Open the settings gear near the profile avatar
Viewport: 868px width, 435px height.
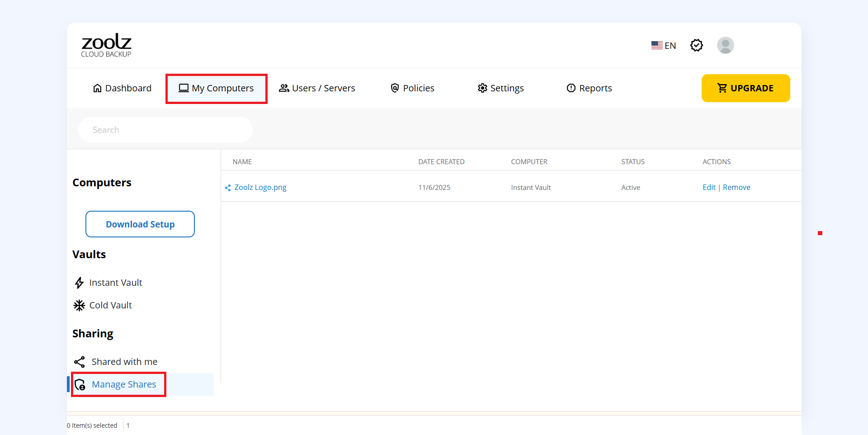tap(696, 45)
